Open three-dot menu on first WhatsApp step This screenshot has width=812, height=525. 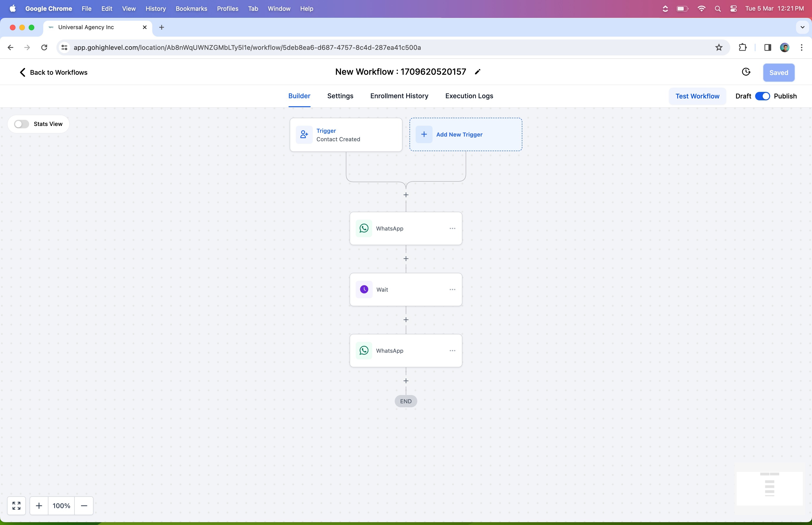coord(452,228)
